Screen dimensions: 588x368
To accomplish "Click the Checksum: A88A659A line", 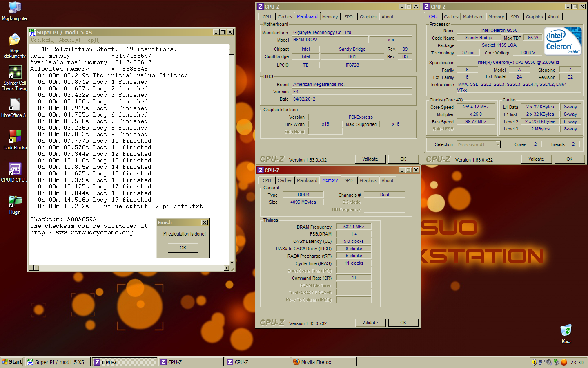I will (63, 219).
